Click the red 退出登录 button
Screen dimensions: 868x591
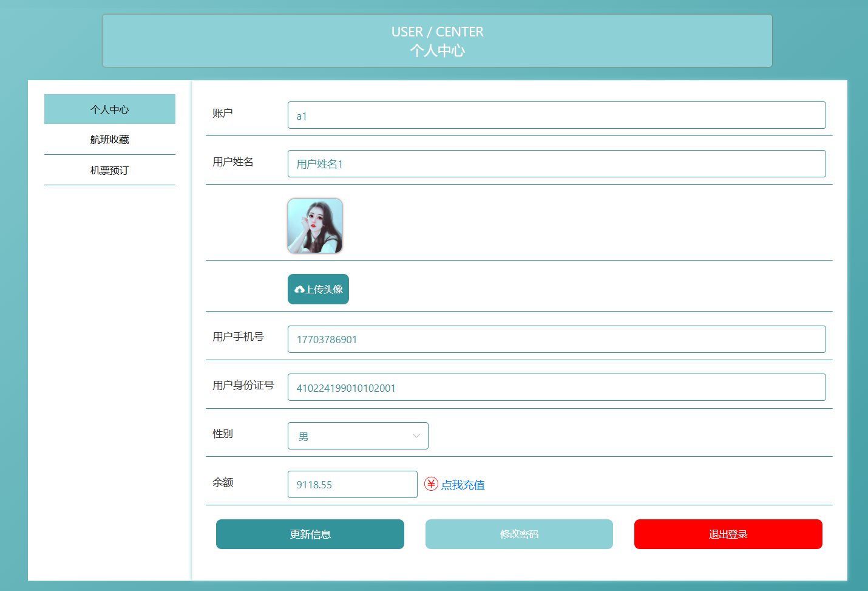[x=728, y=535]
